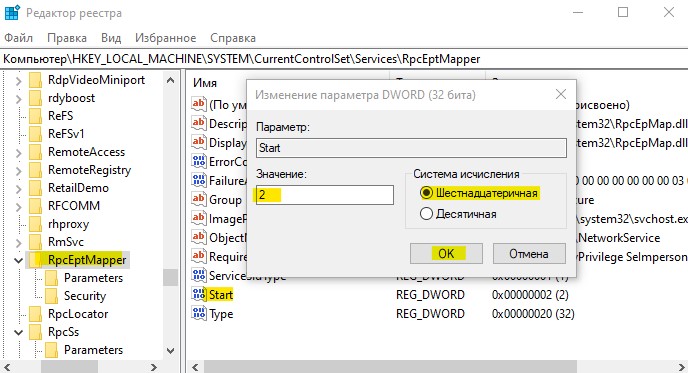Screen dimensions: 688x373
Task: Select Десятичная radio button
Action: (x=426, y=214)
